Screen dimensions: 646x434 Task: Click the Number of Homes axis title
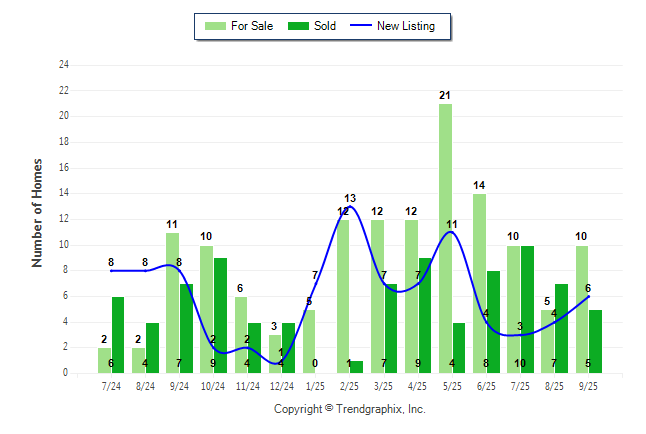[37, 212]
